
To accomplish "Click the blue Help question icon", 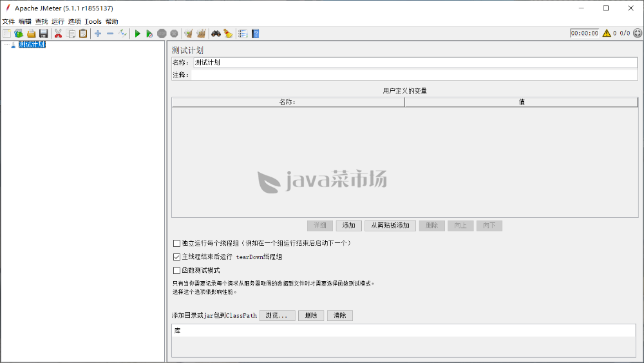I will [256, 34].
